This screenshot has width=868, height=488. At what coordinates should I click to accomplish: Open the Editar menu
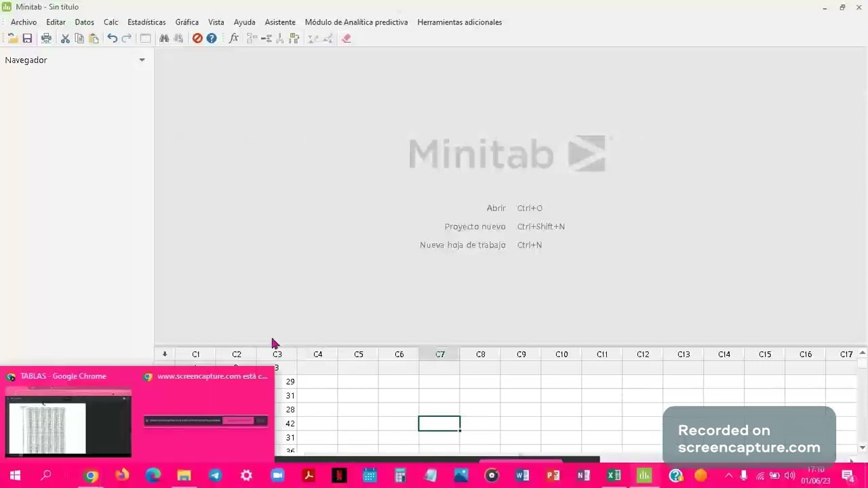(56, 22)
